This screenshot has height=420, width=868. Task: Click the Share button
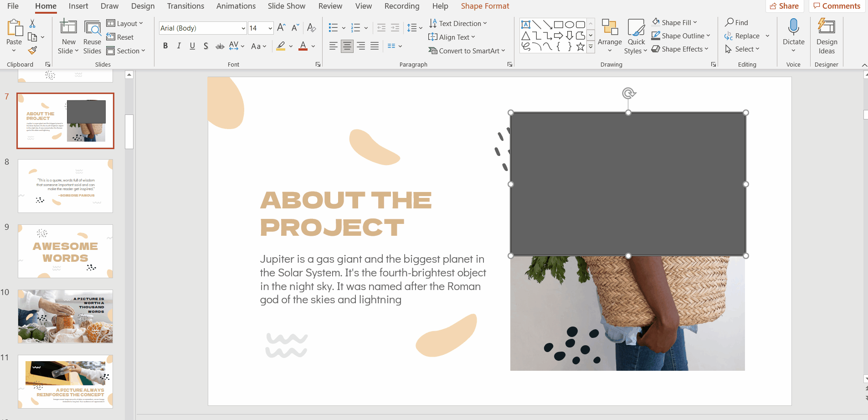pos(784,6)
